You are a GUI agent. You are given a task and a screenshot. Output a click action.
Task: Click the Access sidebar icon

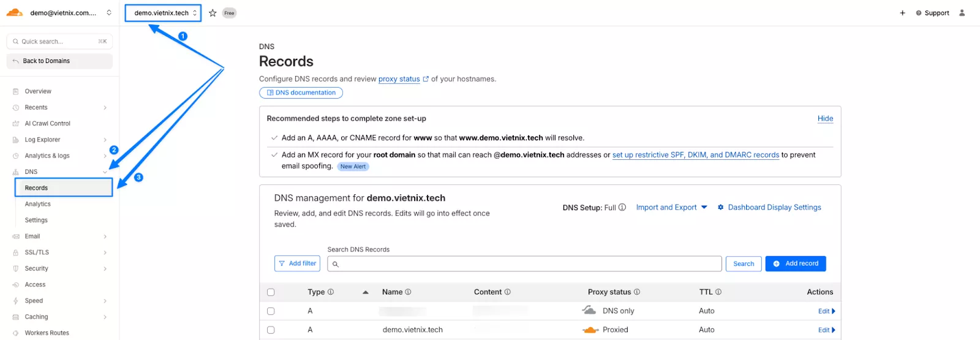(16, 285)
